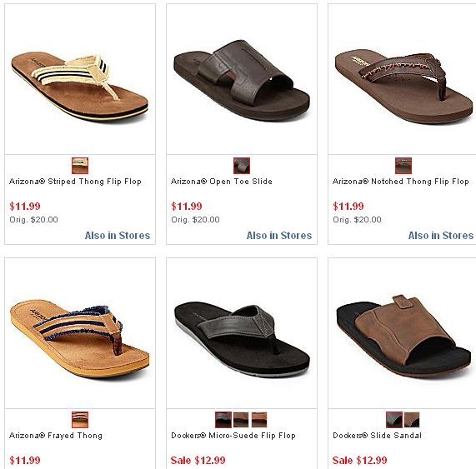Screen dimensions: 476x469
Task: Open the Arizona Striped Thong Flip Flop image
Action: tap(80, 79)
